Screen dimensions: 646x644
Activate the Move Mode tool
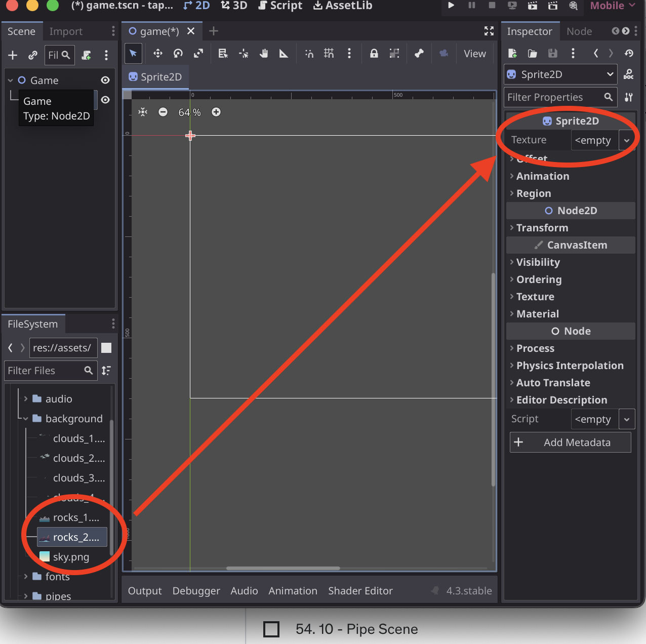coord(157,53)
